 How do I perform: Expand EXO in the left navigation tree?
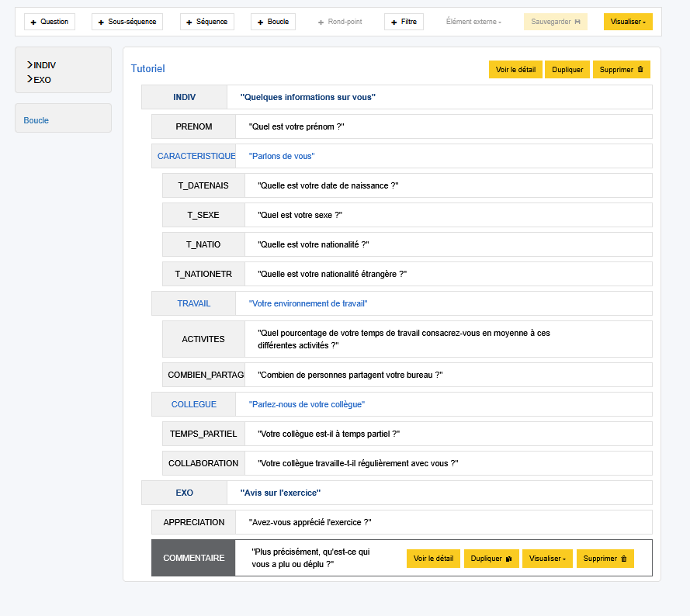tap(29, 79)
